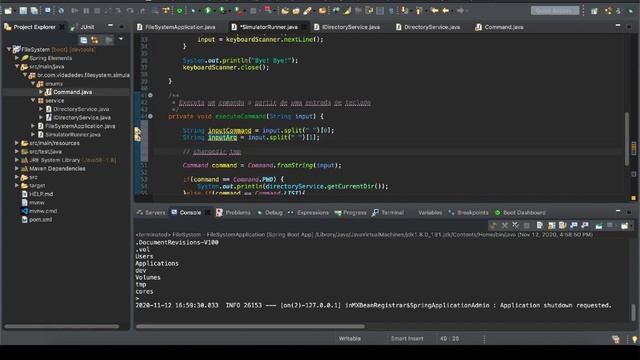This screenshot has height=360, width=640.
Task: Click Collapse All in Project Explorer
Action: pos(84,40)
